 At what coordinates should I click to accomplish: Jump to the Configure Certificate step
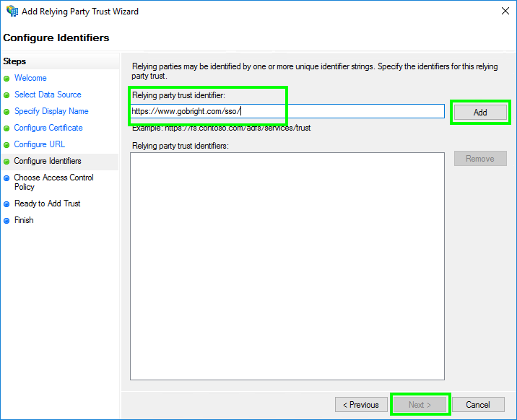[x=48, y=128]
